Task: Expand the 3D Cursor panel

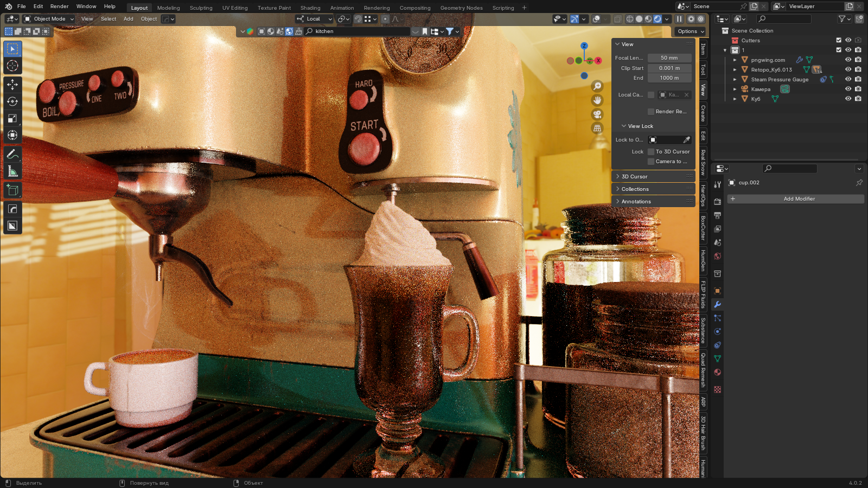Action: click(634, 177)
